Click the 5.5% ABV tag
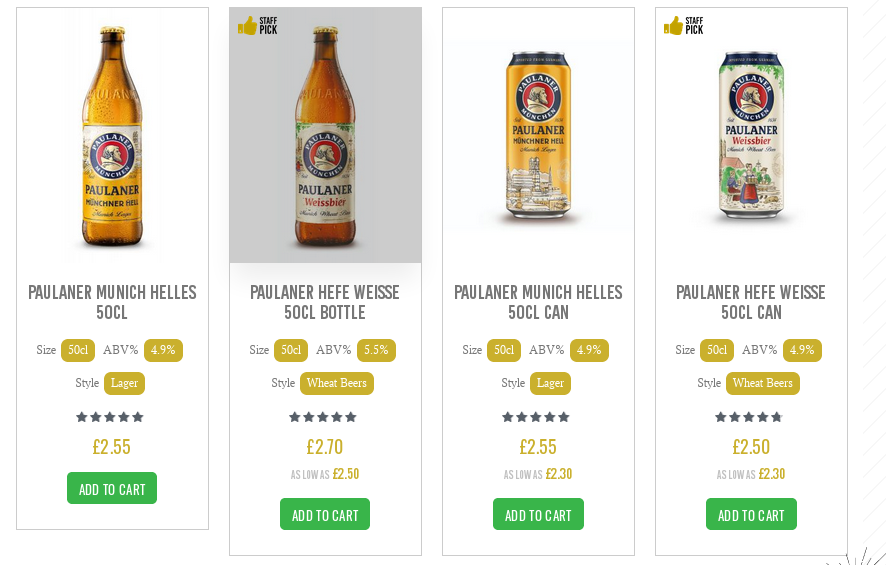The width and height of the screenshot is (886, 565). [376, 350]
